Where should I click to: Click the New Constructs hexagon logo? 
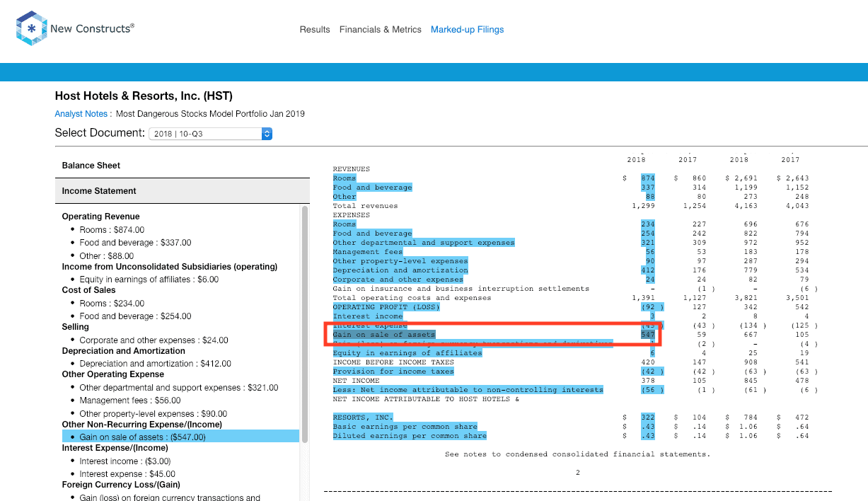click(x=31, y=28)
